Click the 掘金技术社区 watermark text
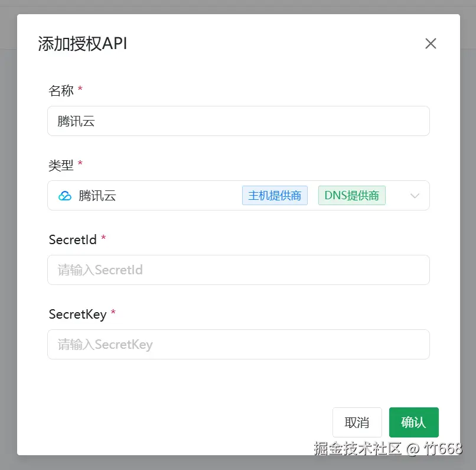 click(x=358, y=448)
